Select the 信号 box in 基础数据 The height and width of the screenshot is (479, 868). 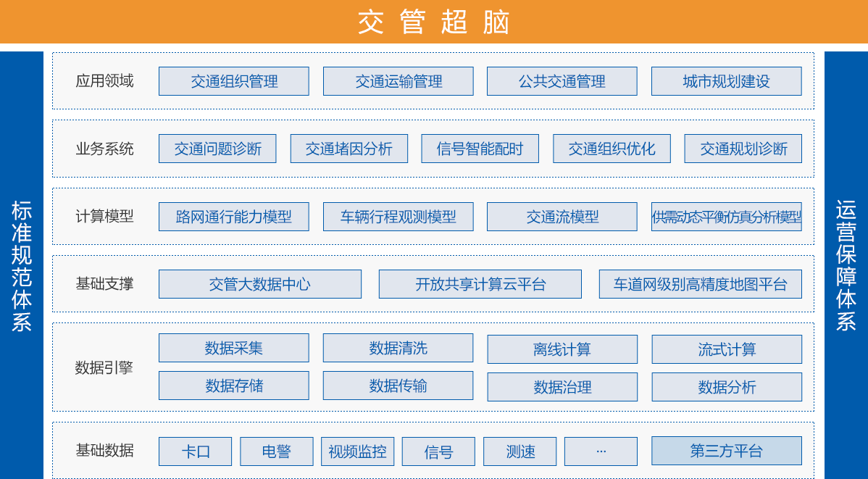[x=438, y=451]
